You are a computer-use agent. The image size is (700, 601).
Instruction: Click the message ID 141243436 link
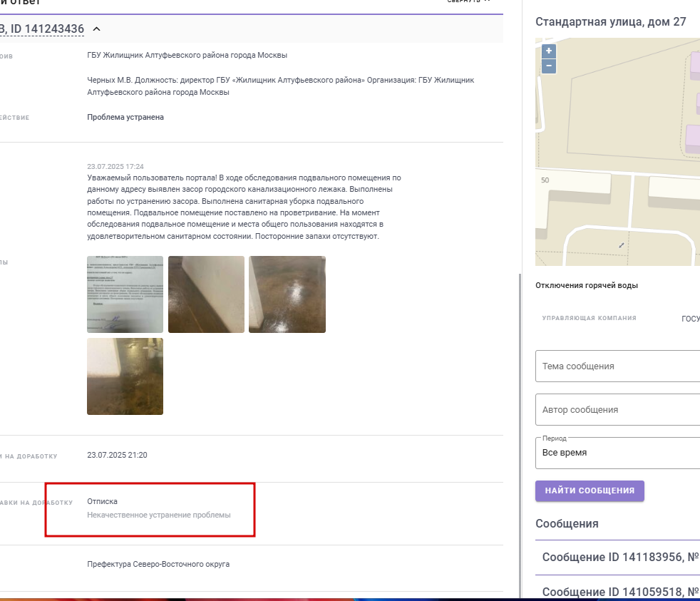42,29
